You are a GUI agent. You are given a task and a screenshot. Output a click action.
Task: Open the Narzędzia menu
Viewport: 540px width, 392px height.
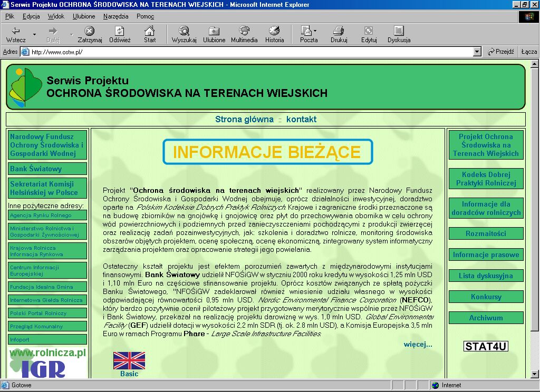coord(115,16)
